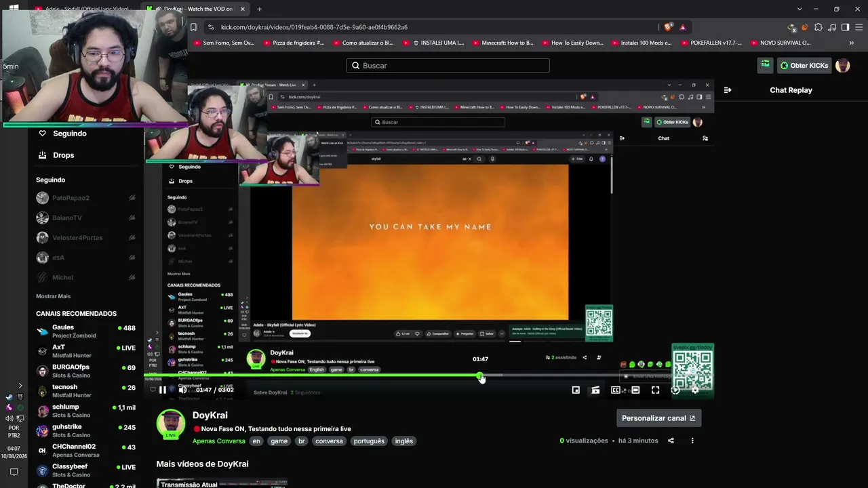Open 'POKEFALLEN v17.7' bookmark

click(x=711, y=43)
